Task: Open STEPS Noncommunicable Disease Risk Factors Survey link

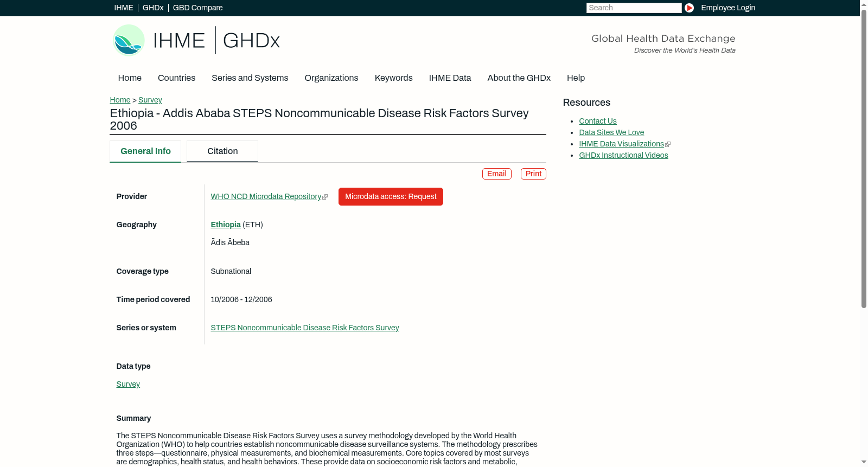Action: 305,328
